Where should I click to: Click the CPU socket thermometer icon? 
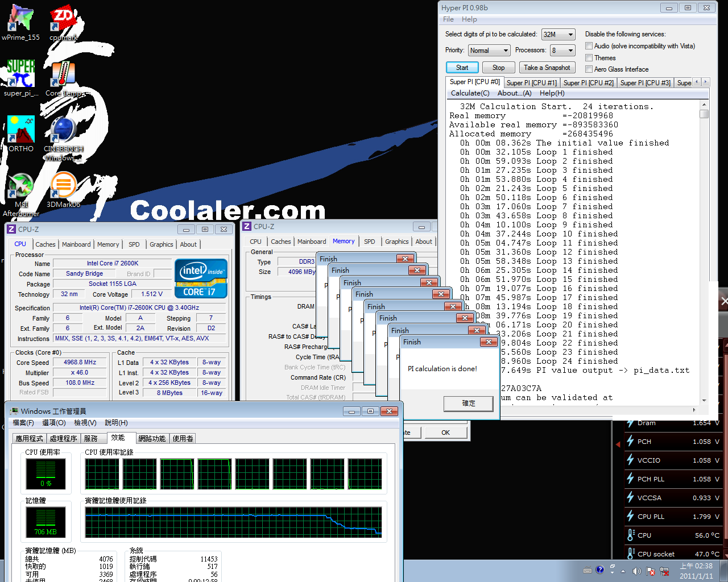(x=630, y=553)
